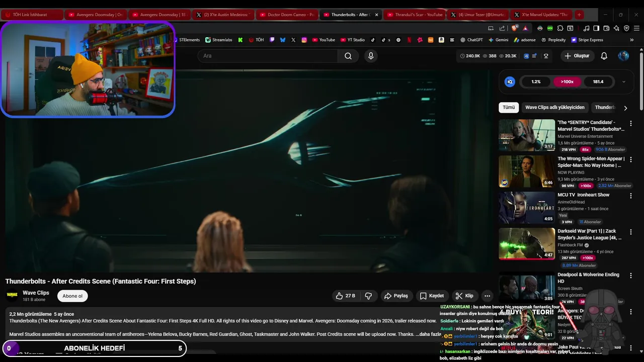Open the X bookmark in bookmarks bar

293,40
